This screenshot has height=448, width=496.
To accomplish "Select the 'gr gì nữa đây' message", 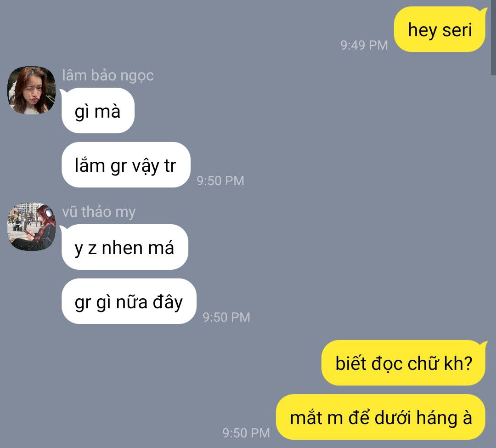I will [129, 301].
